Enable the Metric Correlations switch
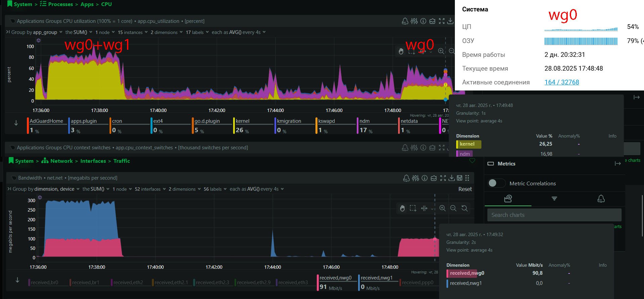This screenshot has height=299, width=644. coord(497,183)
